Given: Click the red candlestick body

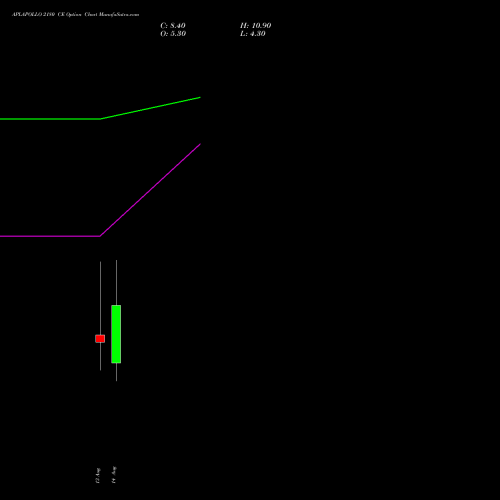Looking at the screenshot, I should click(x=100, y=339).
